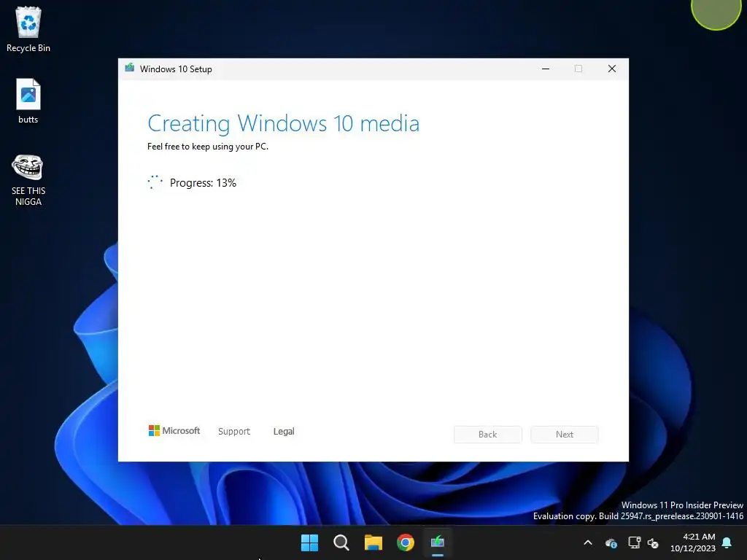The image size is (747, 560).
Task: Open the Windows Start menu
Action: 309,542
